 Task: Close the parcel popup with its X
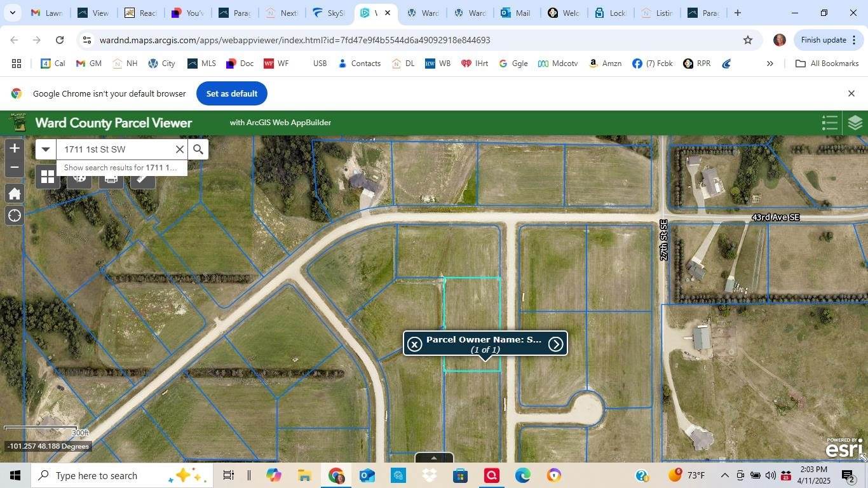click(414, 343)
